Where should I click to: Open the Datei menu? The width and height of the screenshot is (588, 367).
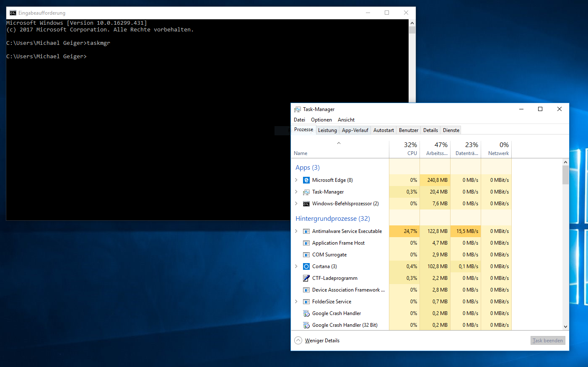coord(299,120)
